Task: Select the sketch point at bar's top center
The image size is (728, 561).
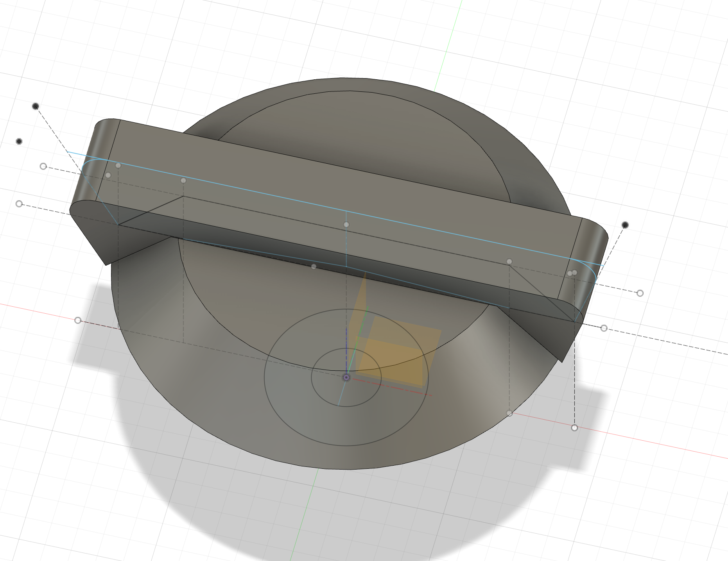Action: (346, 225)
